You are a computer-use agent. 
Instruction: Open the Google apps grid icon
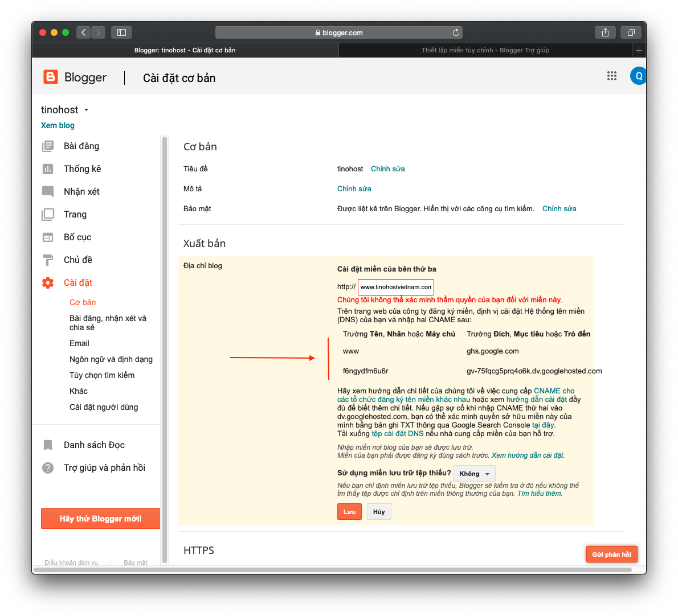pyautogui.click(x=611, y=76)
